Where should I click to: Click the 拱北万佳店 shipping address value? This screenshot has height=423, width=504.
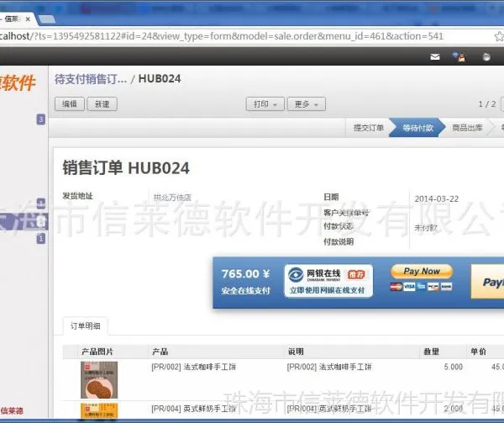tap(172, 197)
